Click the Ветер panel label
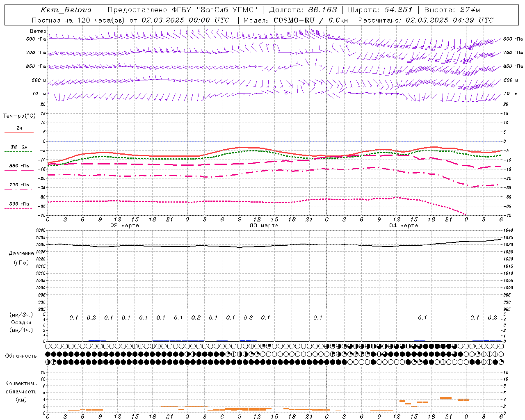 [x=38, y=31]
